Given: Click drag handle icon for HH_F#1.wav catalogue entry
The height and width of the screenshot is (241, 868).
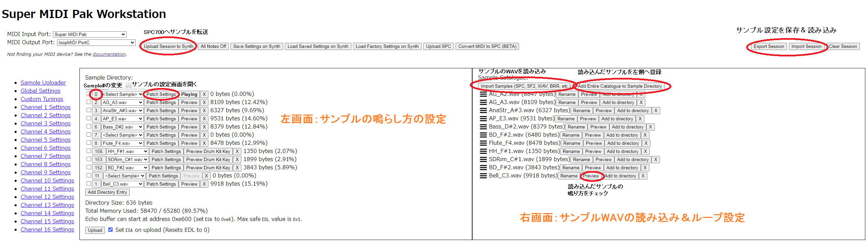Looking at the screenshot, I should pos(483,151).
